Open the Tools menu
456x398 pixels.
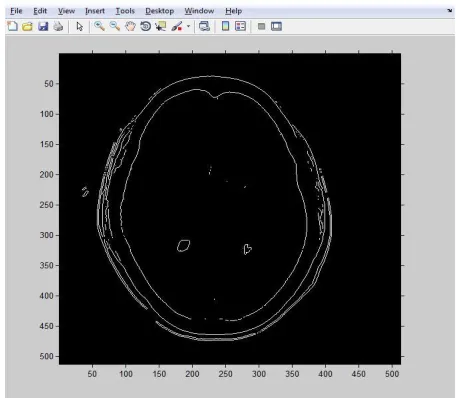tap(125, 11)
